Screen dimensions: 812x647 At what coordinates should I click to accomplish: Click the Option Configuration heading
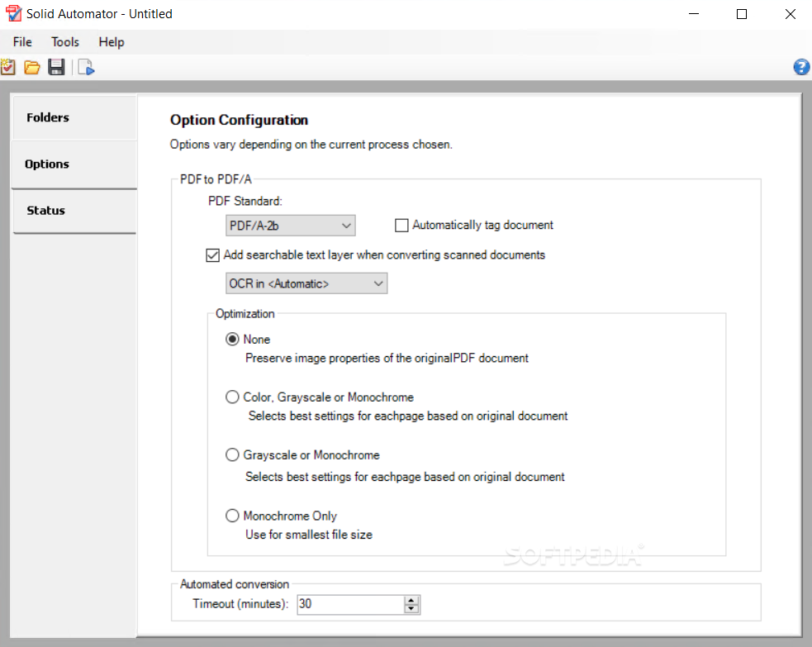[x=240, y=120]
